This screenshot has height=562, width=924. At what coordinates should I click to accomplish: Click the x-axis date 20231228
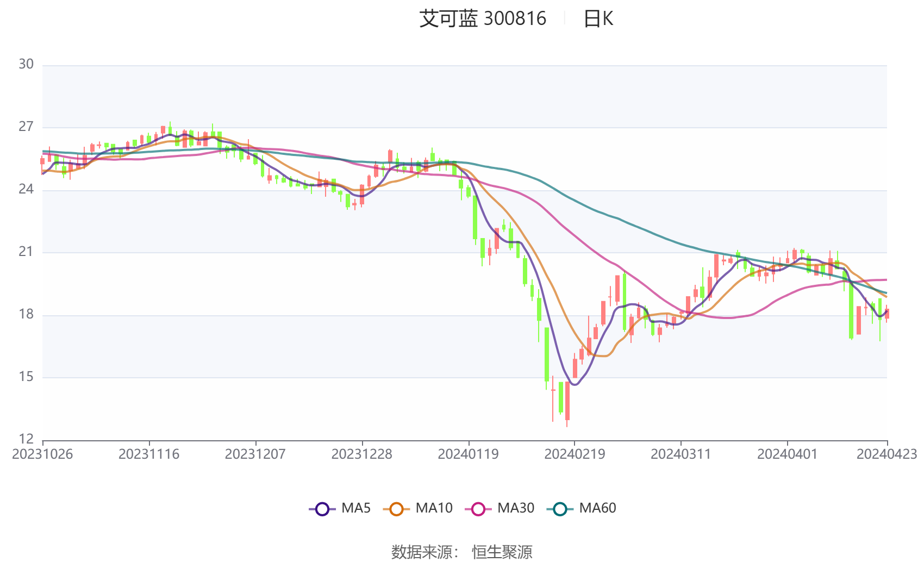tap(362, 454)
